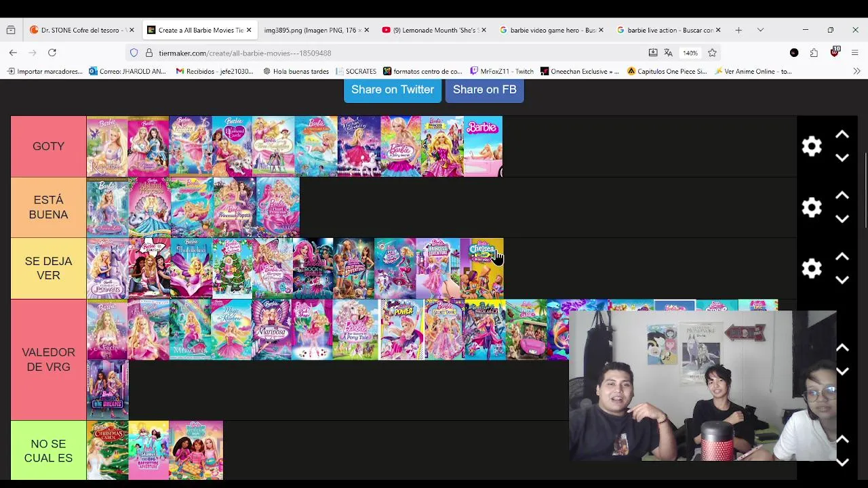Select Diamond Castle thumbnail in GOTY
Screen dimensions: 868x488
coord(232,146)
